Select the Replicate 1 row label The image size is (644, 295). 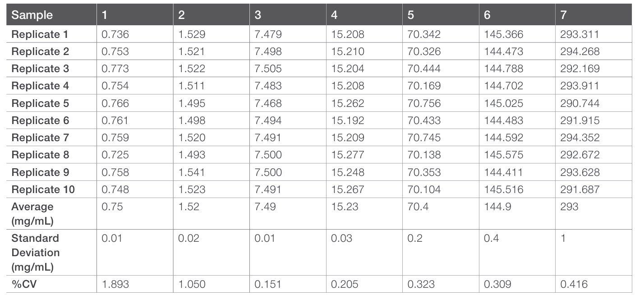(40, 34)
